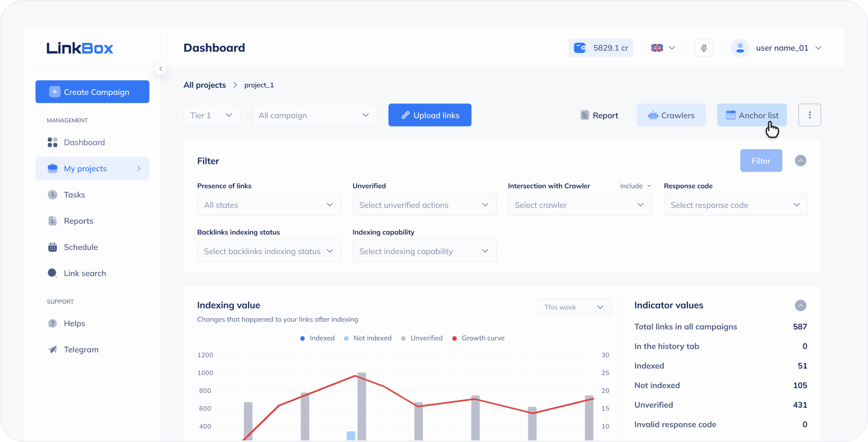The image size is (868, 442).
Task: Click the magnifier icon beside Link search
Action: (x=53, y=273)
